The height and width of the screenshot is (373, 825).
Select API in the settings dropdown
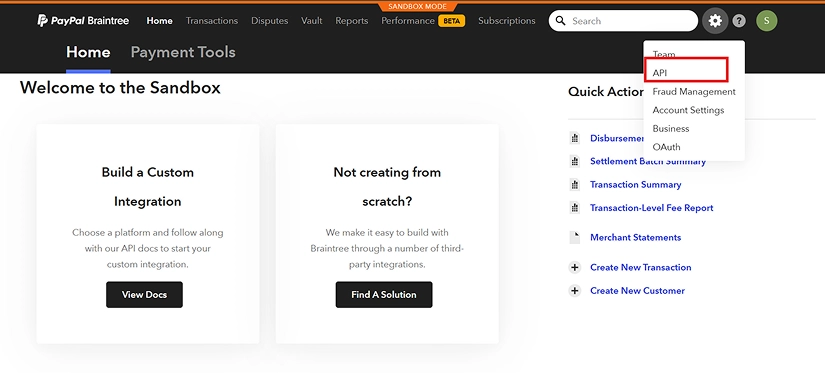click(x=660, y=73)
